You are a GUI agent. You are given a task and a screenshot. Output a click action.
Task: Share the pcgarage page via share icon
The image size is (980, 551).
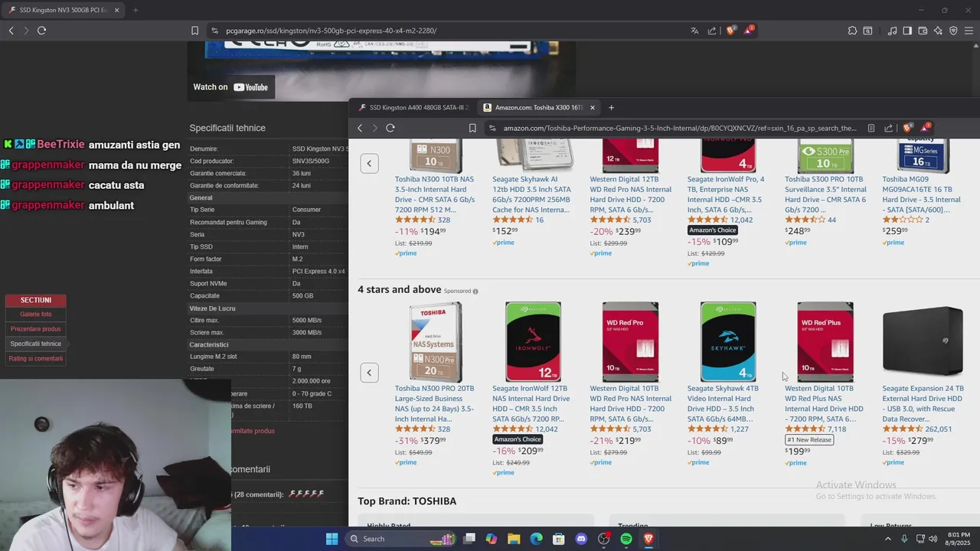(x=712, y=31)
